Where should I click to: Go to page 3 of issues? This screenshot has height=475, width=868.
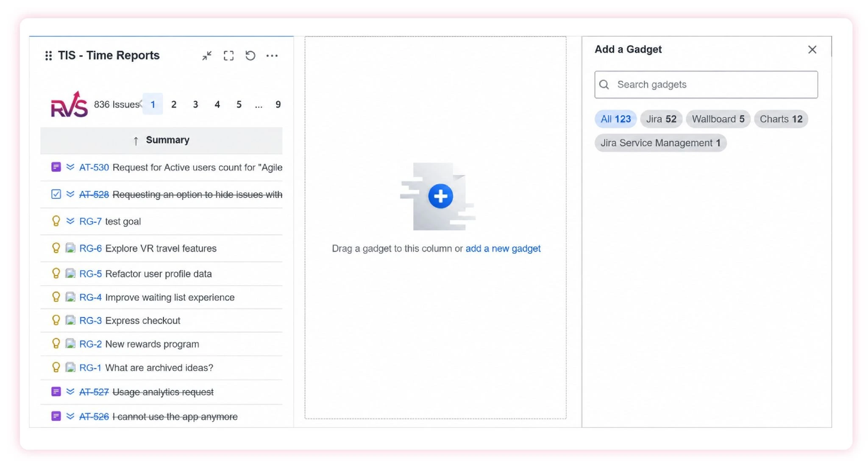click(x=195, y=104)
